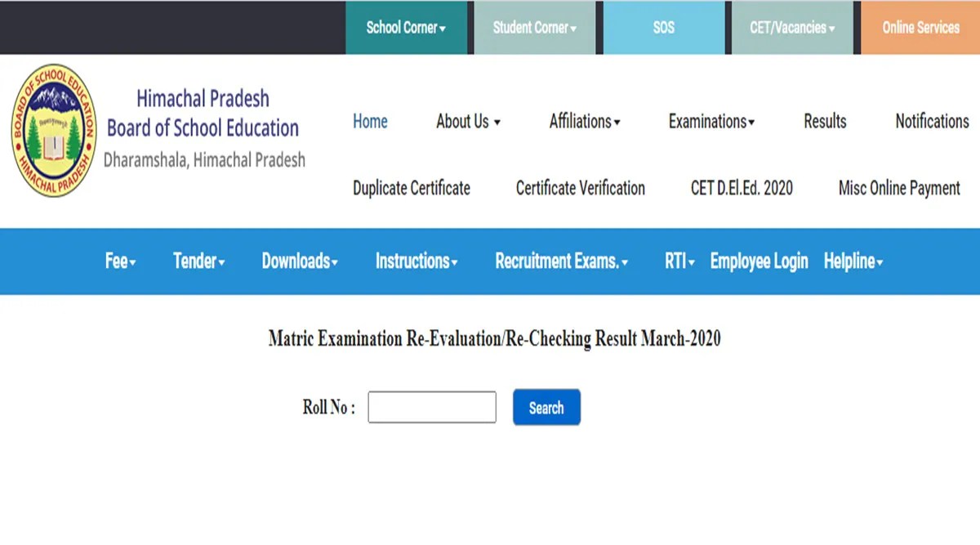Open the Results page
Viewport: 980px width, 545px height.
824,121
